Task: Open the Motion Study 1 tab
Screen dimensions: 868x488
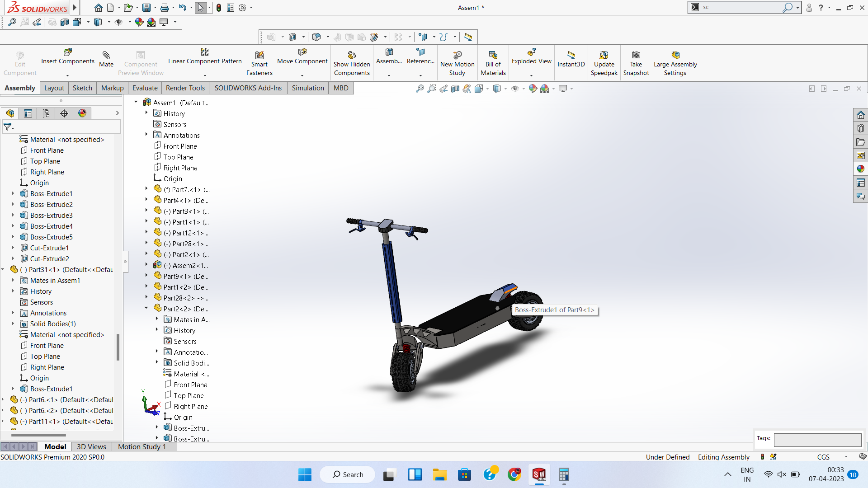Action: [x=142, y=446]
